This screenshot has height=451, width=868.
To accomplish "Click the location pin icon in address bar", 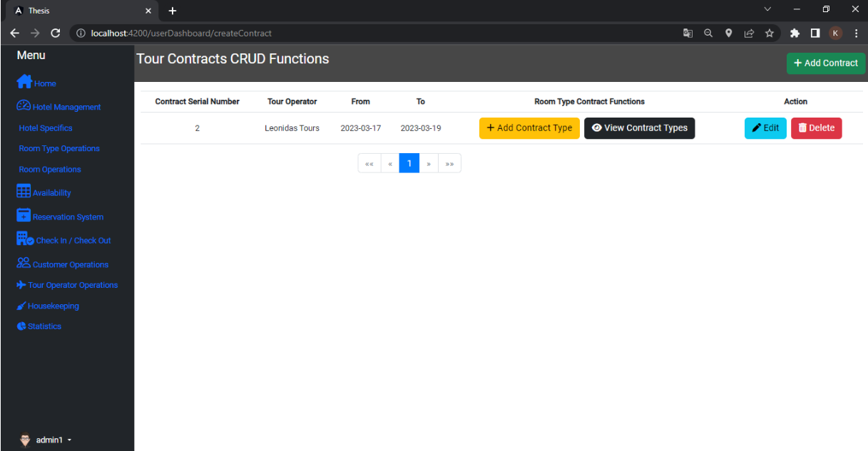I will pyautogui.click(x=728, y=33).
